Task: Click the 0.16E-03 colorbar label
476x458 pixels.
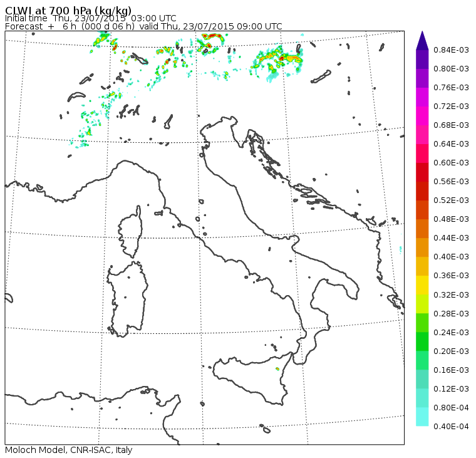Action: click(451, 370)
